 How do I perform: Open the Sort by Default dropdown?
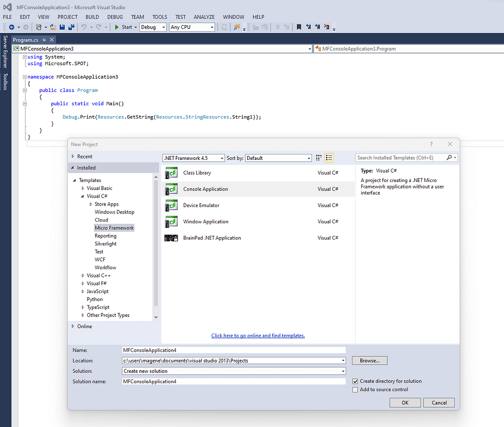278,158
